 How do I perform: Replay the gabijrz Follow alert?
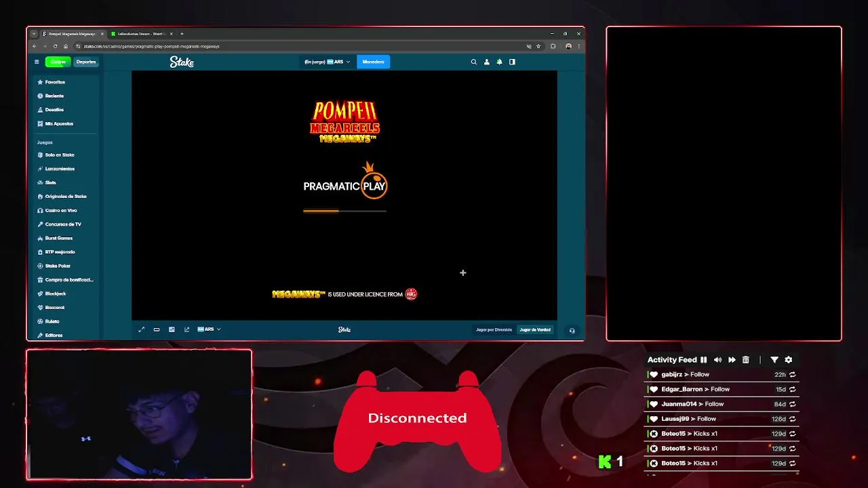[x=792, y=374]
